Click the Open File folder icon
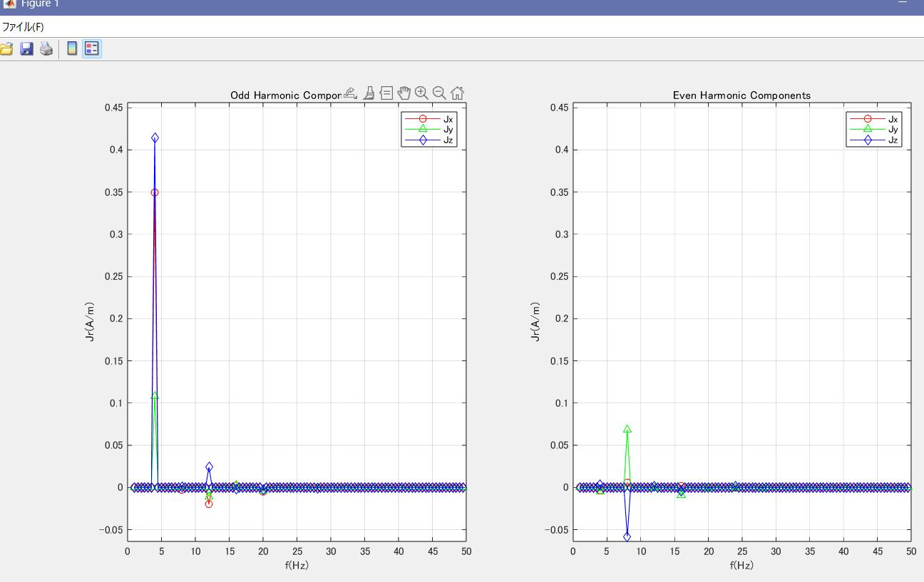Screen dimensions: 924x582 [6, 49]
